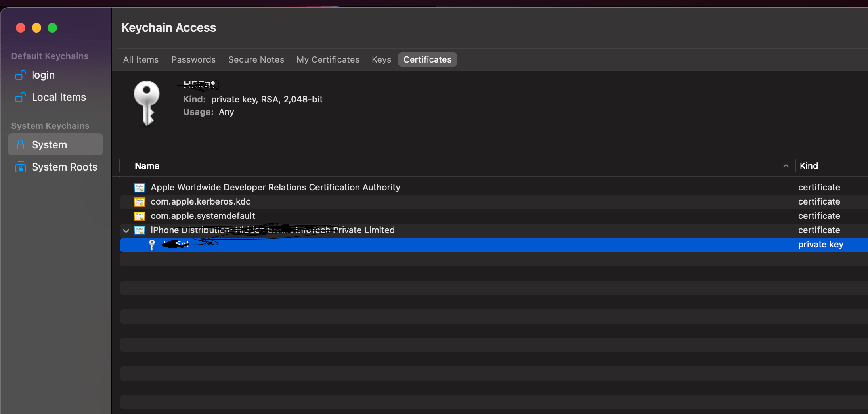
Task: Select the login keychain
Action: pos(55,75)
